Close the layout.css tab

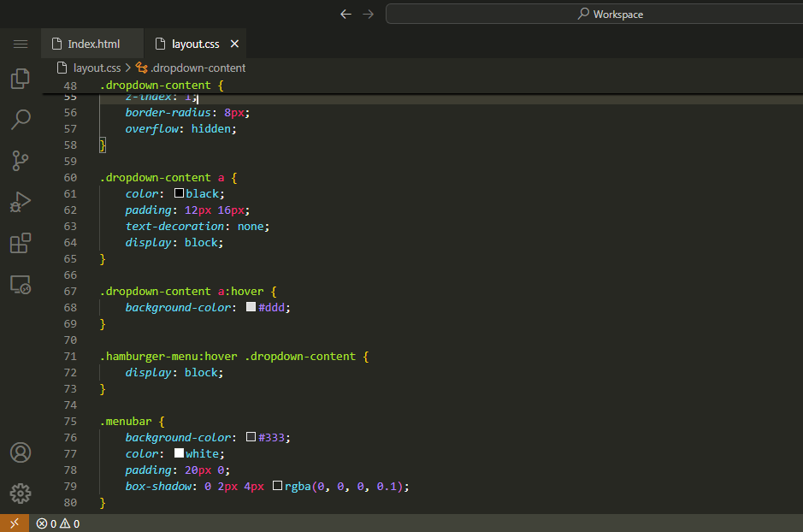pos(235,44)
